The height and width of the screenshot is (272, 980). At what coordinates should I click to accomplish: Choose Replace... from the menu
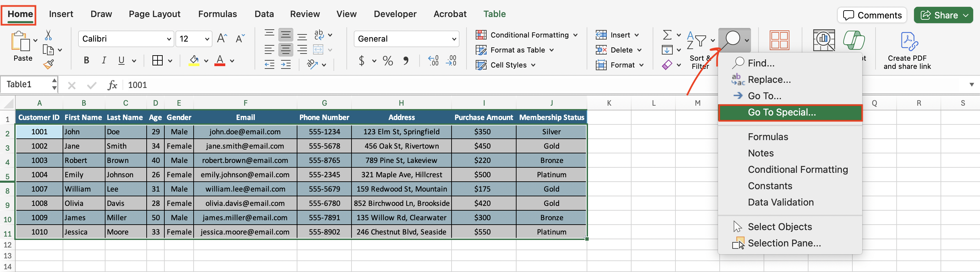click(790, 80)
